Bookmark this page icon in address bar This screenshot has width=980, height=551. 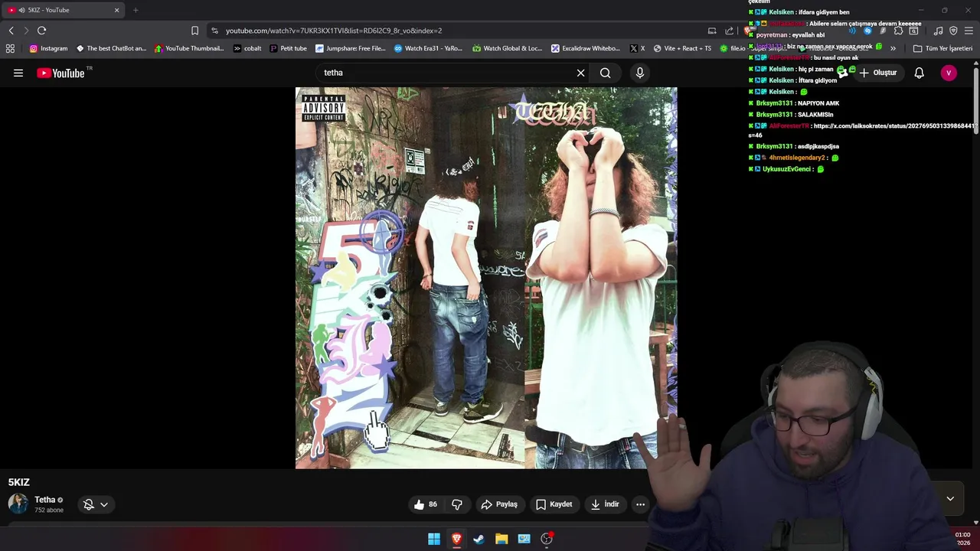[x=194, y=31]
